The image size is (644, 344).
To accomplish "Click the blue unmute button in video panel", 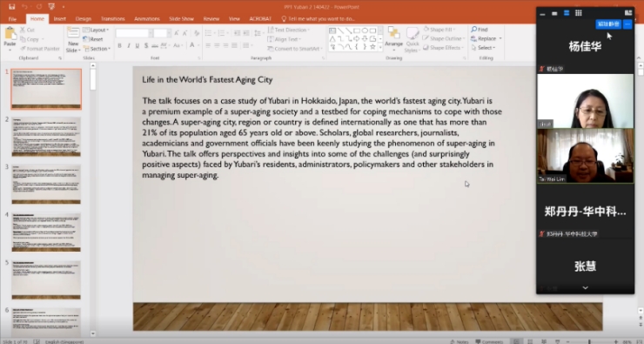I will [607, 24].
